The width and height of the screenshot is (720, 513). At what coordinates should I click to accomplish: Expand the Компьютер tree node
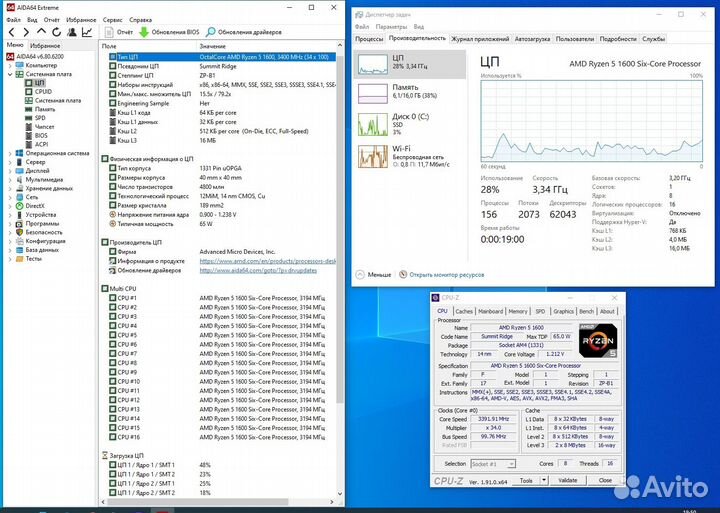[x=10, y=65]
